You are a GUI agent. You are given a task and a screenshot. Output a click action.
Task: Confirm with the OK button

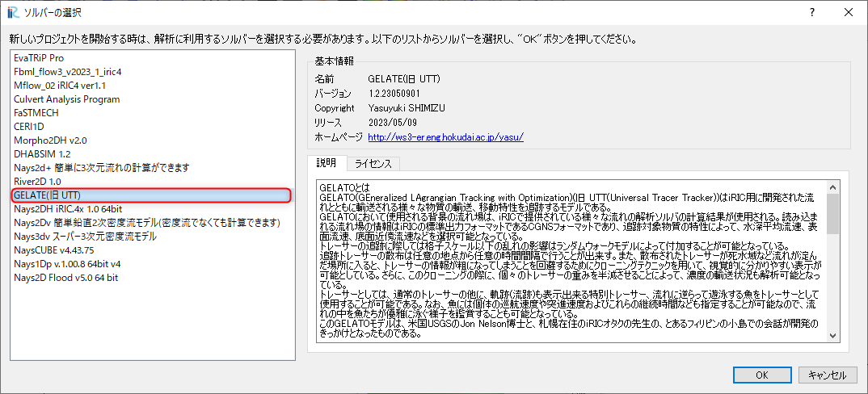(x=762, y=375)
